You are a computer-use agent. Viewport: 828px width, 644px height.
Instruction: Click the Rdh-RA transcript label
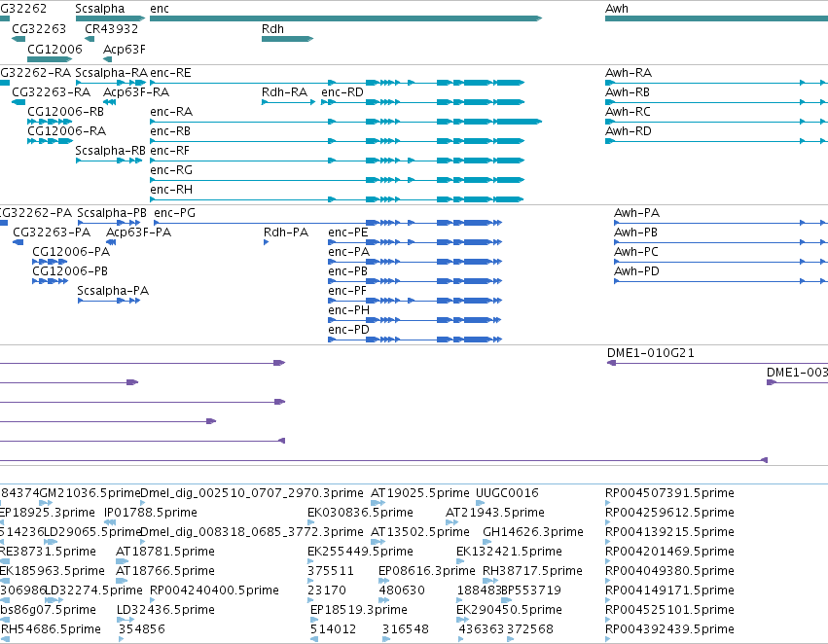[285, 91]
